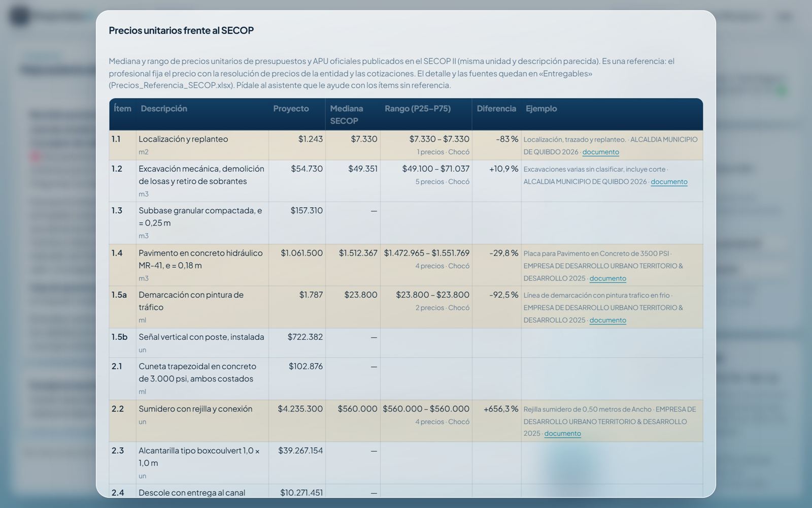Open documento link in Excavación mecánica row
The image size is (812, 508).
[669, 181]
